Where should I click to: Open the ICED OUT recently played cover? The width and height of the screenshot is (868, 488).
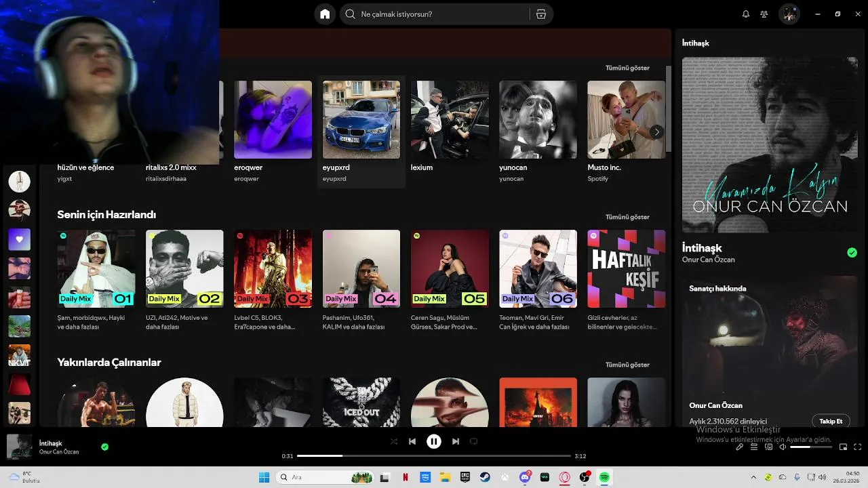[x=361, y=402]
